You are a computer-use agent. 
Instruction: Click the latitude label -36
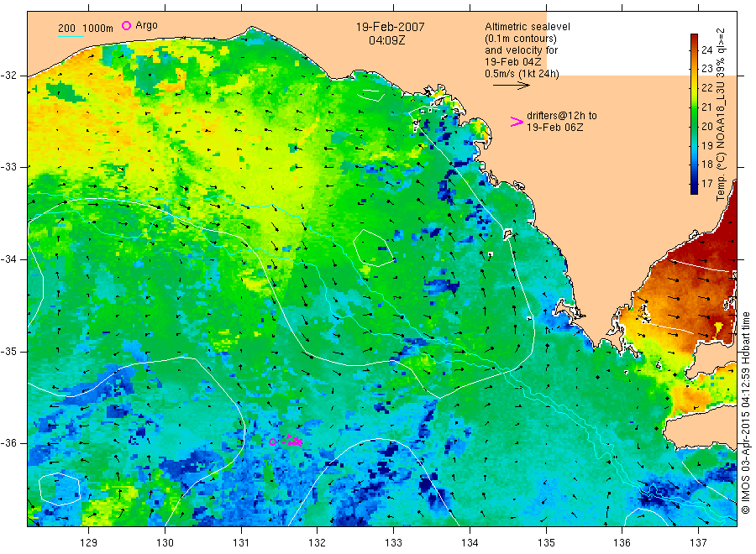pos(8,443)
